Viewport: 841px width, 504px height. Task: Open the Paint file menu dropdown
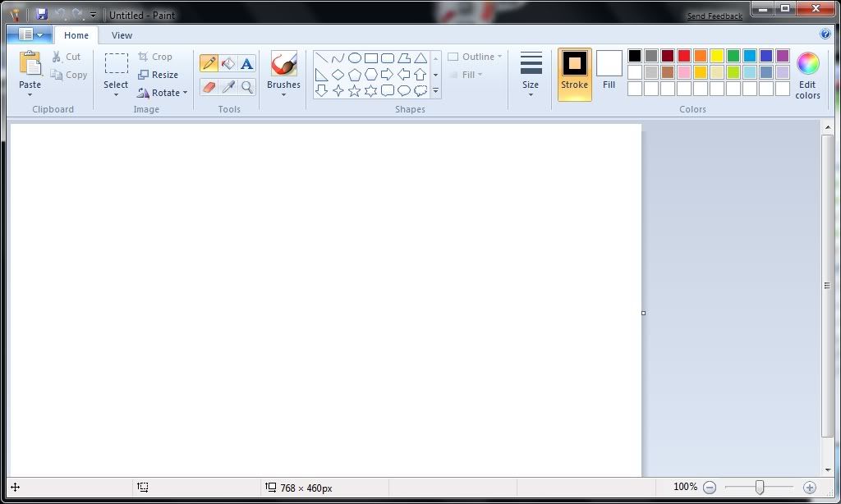pos(30,34)
